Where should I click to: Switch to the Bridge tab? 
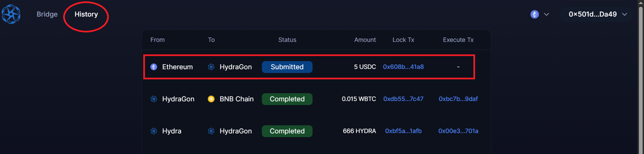[x=47, y=14]
